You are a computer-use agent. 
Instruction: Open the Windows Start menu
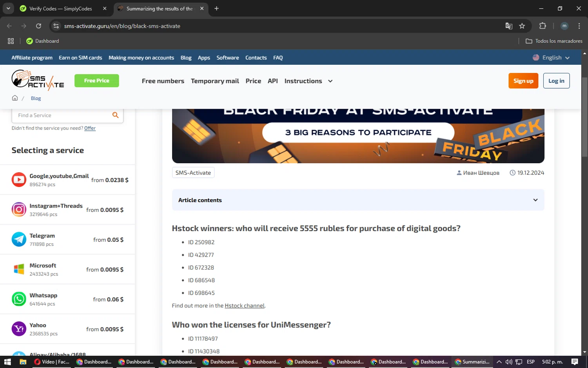point(7,362)
